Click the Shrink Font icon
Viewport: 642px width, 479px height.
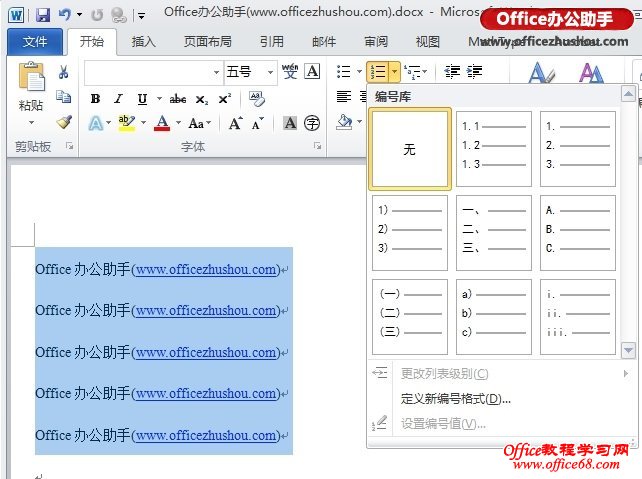click(258, 123)
